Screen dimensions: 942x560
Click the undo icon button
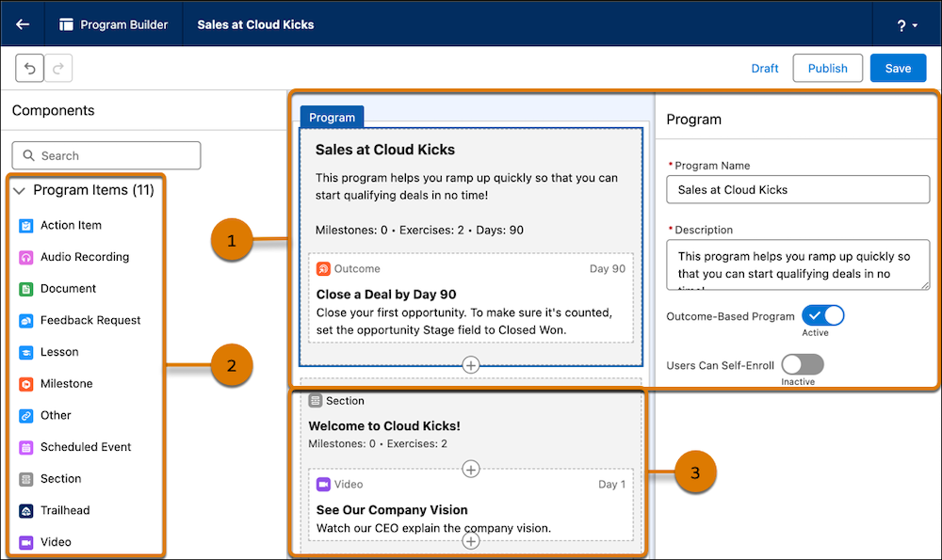pos(29,69)
